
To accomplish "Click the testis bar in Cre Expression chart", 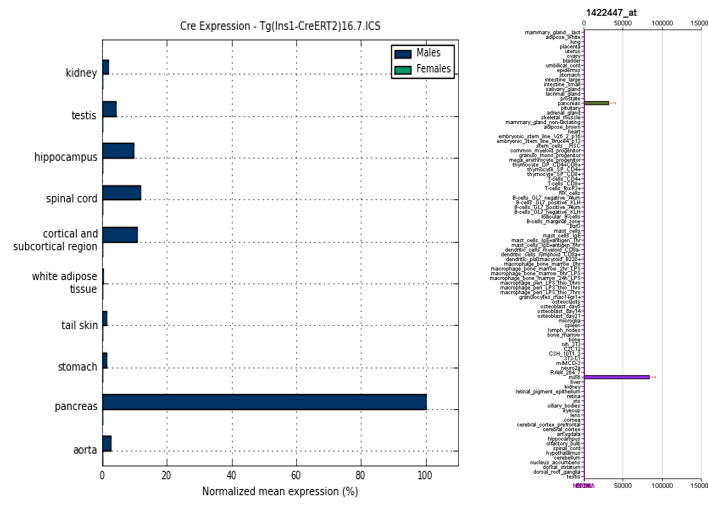I will tap(110, 109).
